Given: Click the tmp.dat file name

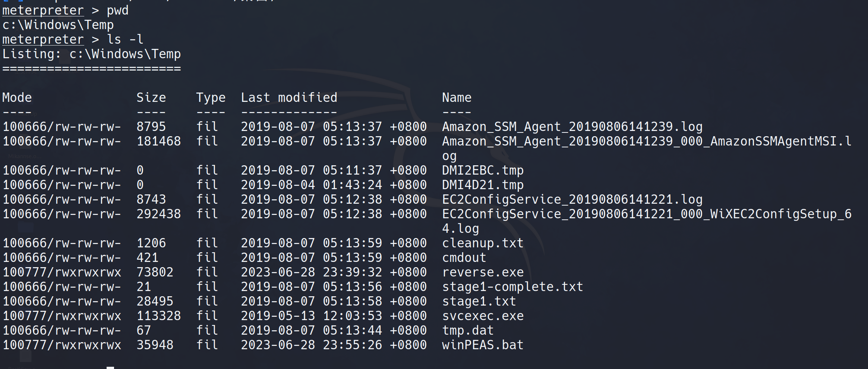Looking at the screenshot, I should point(468,331).
